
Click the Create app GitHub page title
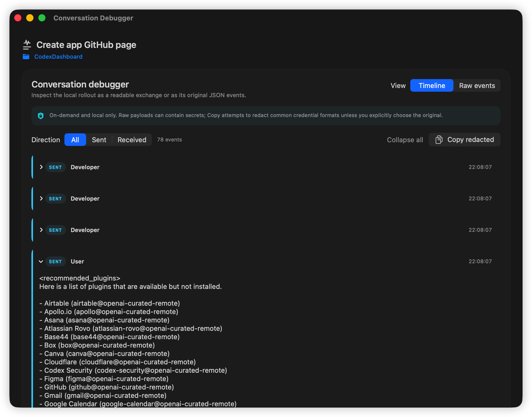click(x=86, y=45)
